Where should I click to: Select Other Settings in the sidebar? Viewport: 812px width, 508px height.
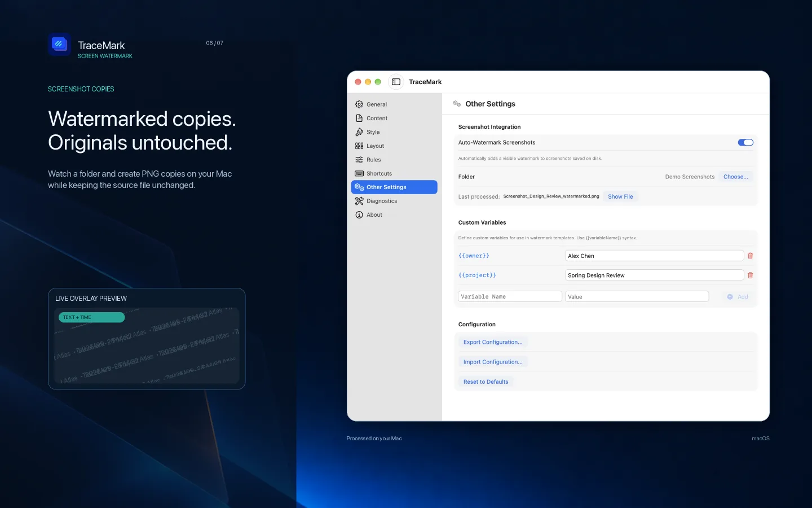(x=394, y=187)
